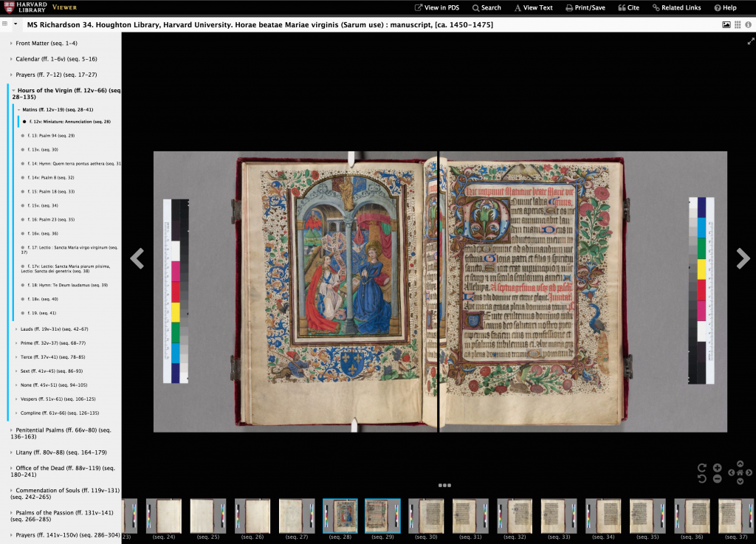Image resolution: width=756 pixels, height=544 pixels.
Task: Open the Help link
Action: [x=725, y=7]
